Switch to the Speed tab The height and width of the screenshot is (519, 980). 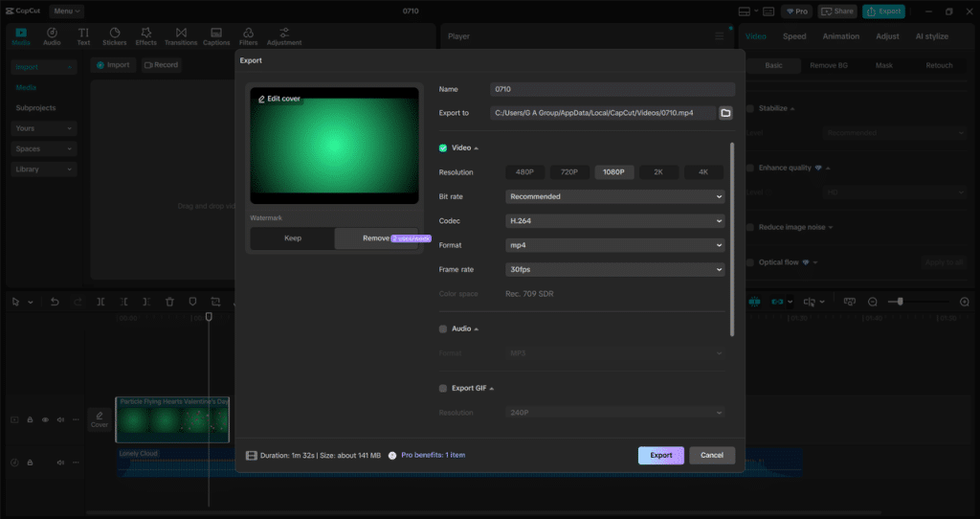coord(794,36)
